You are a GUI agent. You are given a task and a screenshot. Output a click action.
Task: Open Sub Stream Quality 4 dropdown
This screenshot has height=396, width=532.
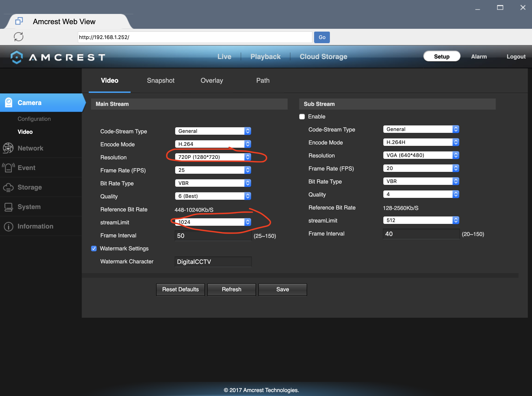(421, 194)
